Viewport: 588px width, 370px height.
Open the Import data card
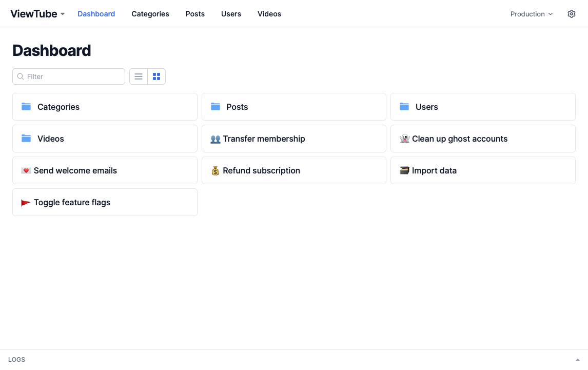point(482,170)
